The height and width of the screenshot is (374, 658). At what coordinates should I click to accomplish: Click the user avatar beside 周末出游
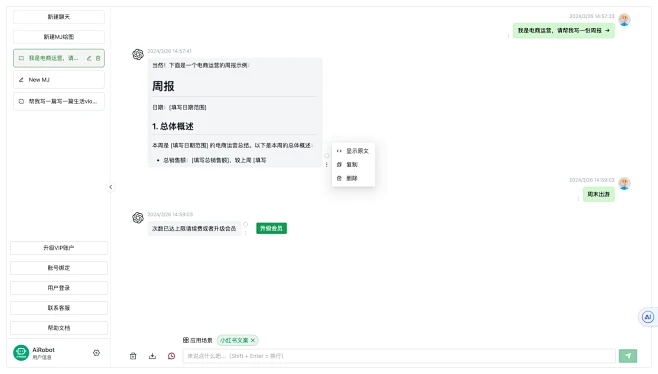(624, 183)
